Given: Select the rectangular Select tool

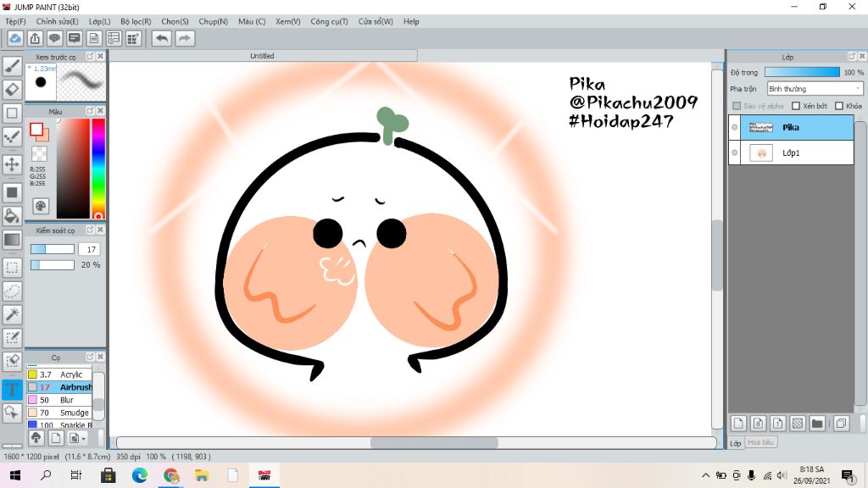Looking at the screenshot, I should 12,268.
